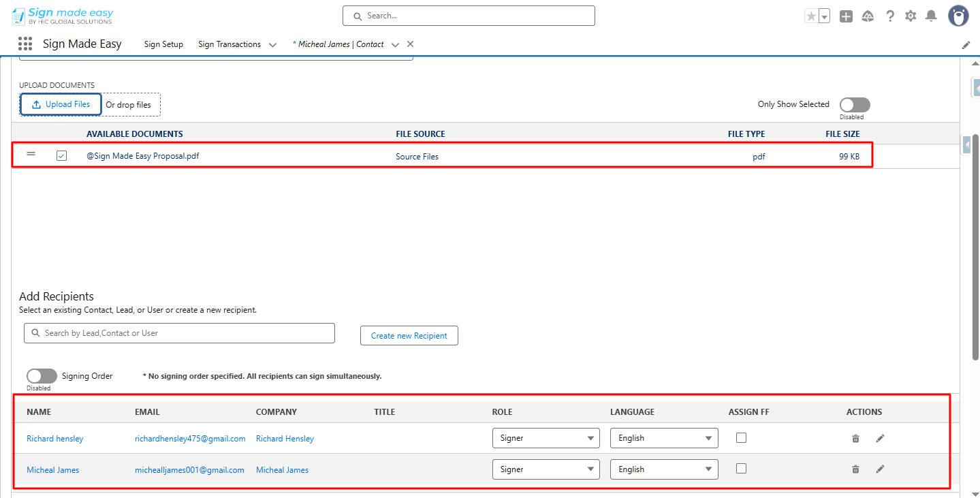980x498 pixels.
Task: Uncheck the Sign Made Easy Proposal.pdf checkbox
Action: [x=62, y=156]
